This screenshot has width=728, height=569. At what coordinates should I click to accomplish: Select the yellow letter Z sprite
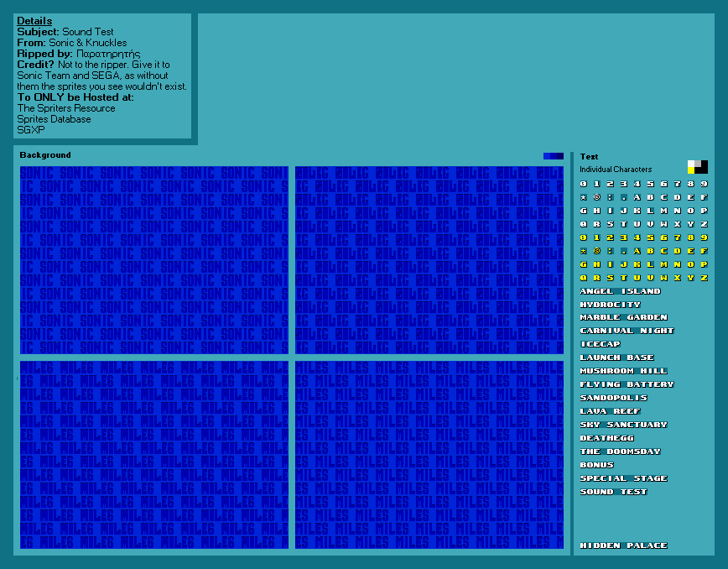[705, 279]
